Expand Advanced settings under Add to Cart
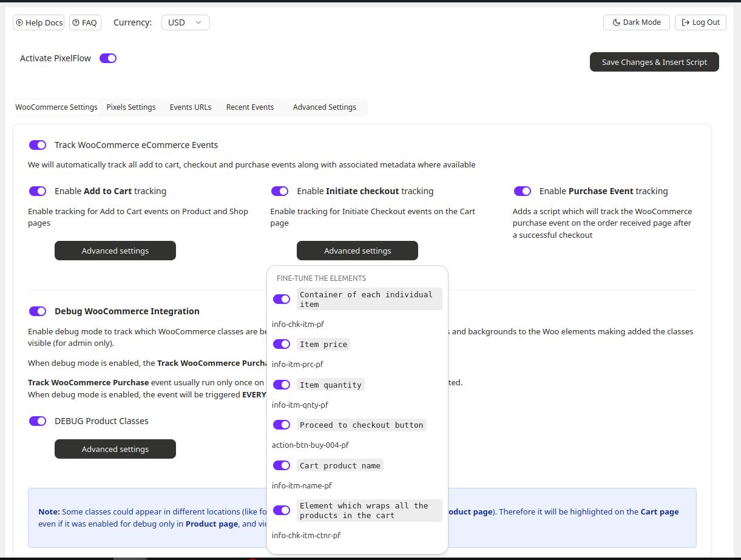This screenshot has height=560, width=741. [115, 251]
